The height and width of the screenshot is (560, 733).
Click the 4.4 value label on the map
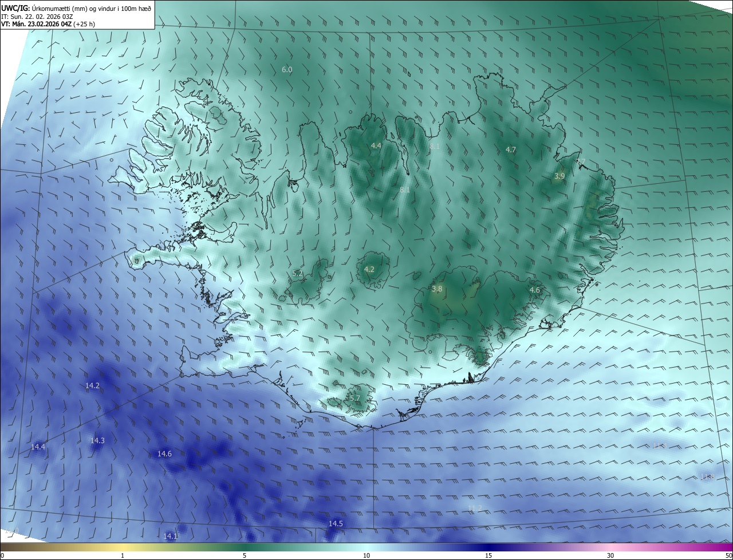coord(376,146)
